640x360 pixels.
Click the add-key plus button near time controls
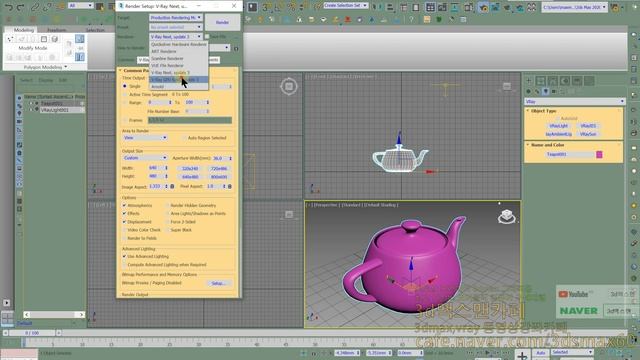(x=522, y=355)
